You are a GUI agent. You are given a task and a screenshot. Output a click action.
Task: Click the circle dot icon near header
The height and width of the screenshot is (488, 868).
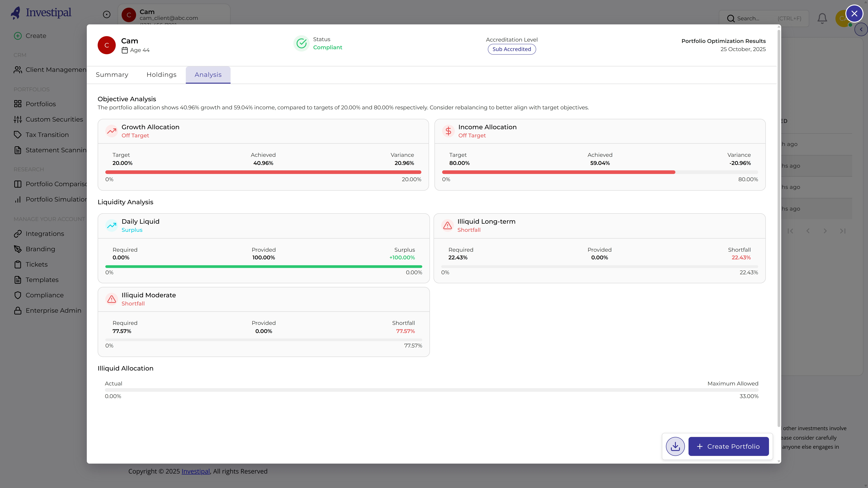pos(106,14)
